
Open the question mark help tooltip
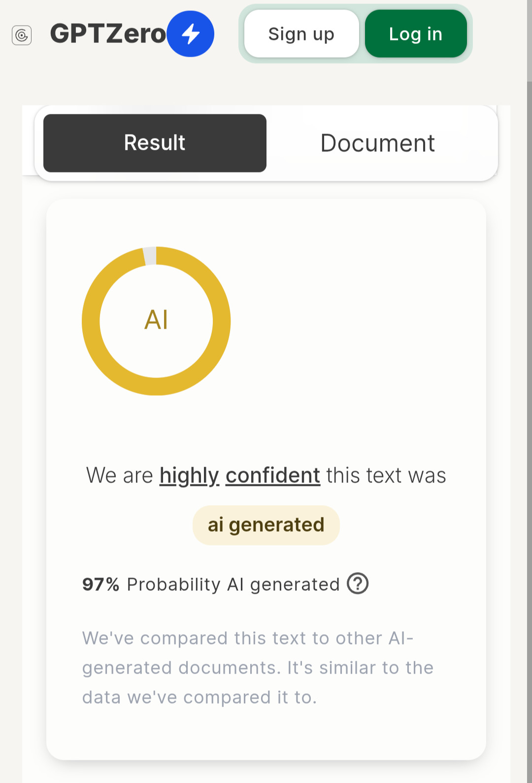(358, 583)
